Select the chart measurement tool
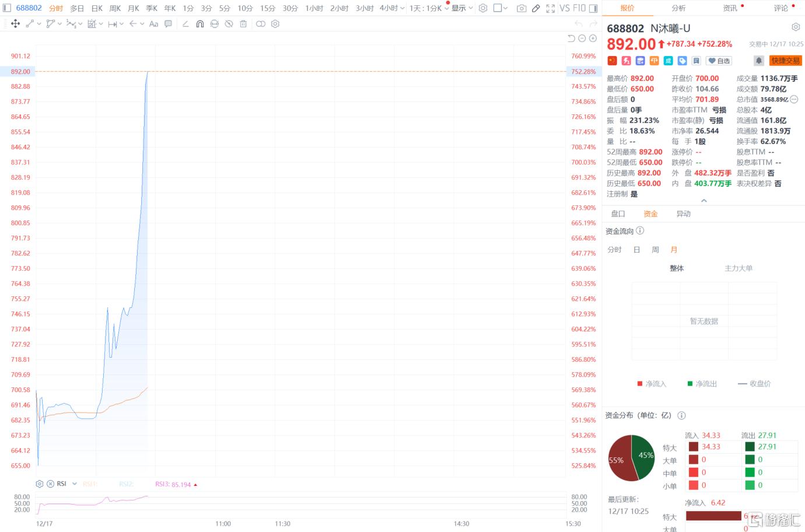The width and height of the screenshot is (805, 532). 92,24
